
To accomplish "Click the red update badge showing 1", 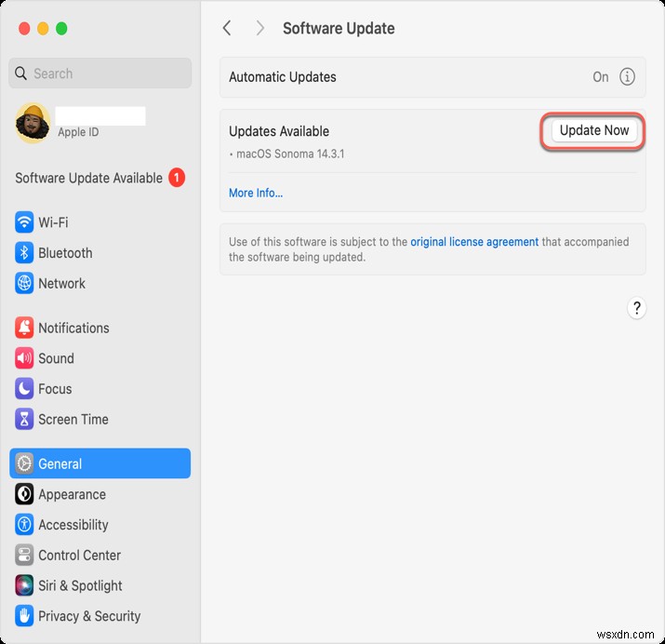I will click(177, 178).
